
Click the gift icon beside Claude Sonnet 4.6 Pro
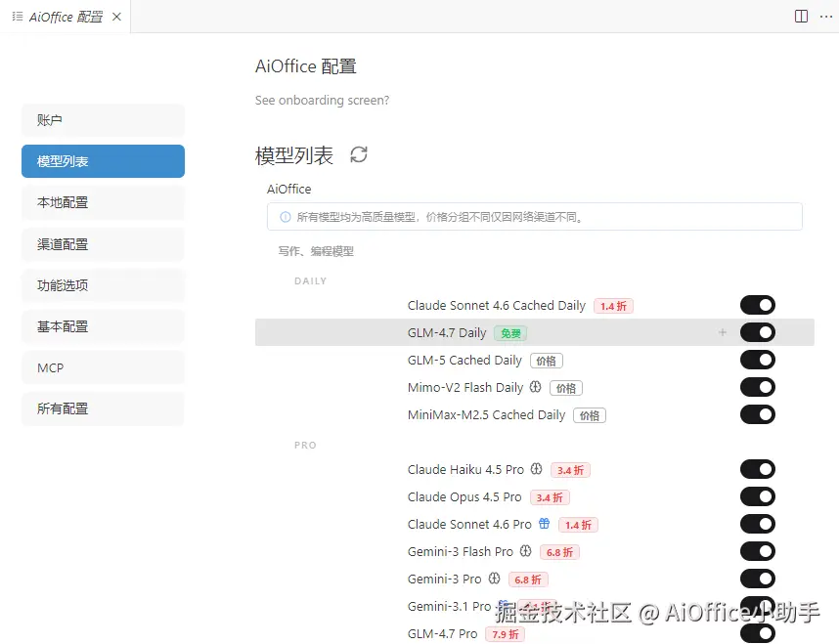544,524
